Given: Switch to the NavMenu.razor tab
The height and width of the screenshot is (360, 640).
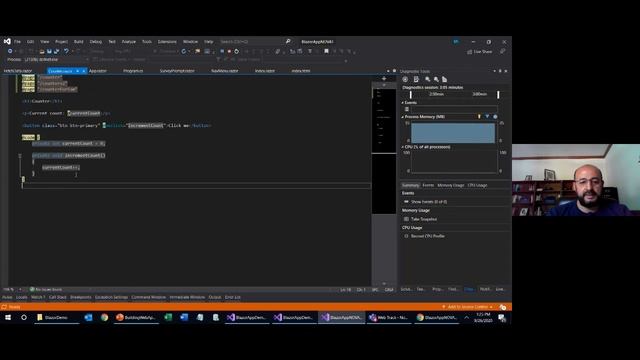Looking at the screenshot, I should click(x=224, y=71).
